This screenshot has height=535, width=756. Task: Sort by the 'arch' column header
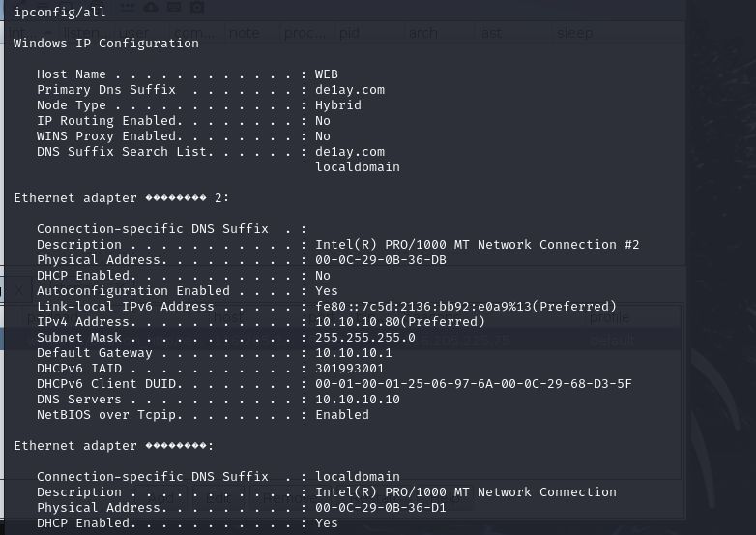point(422,33)
